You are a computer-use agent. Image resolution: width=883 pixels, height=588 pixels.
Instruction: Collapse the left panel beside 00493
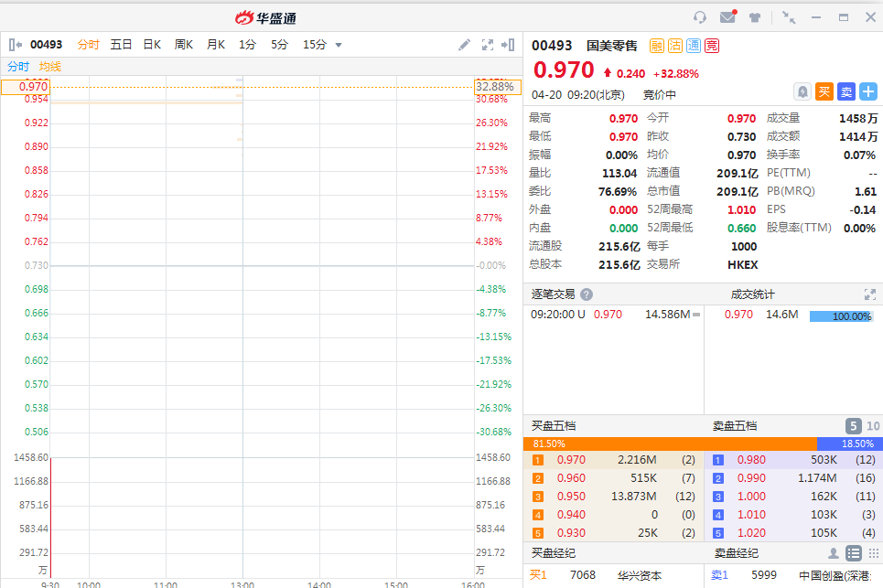coord(15,45)
